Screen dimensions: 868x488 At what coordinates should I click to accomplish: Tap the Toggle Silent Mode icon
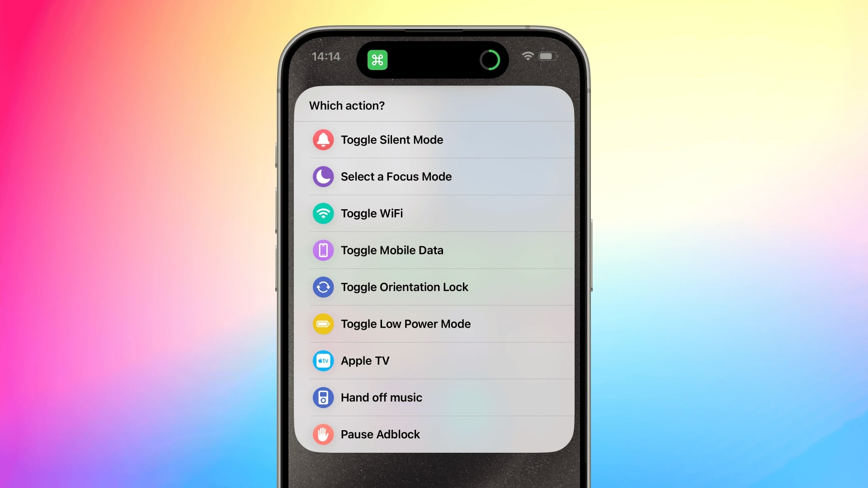[x=323, y=140]
